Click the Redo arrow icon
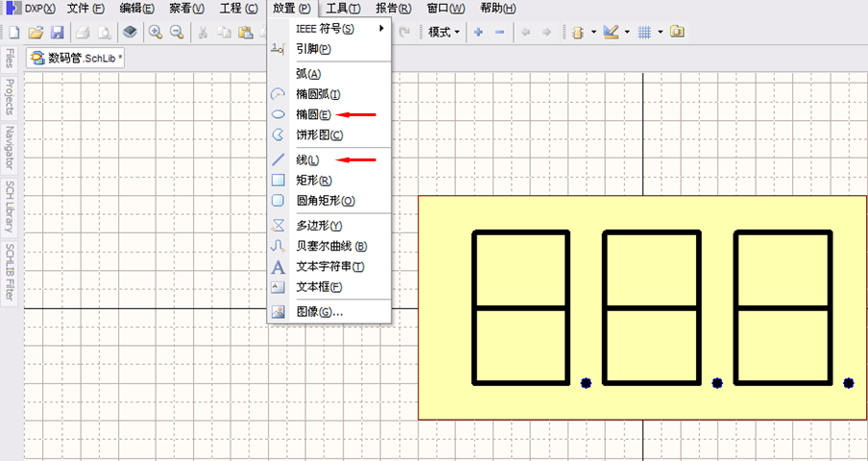Image resolution: width=868 pixels, height=461 pixels. click(404, 33)
